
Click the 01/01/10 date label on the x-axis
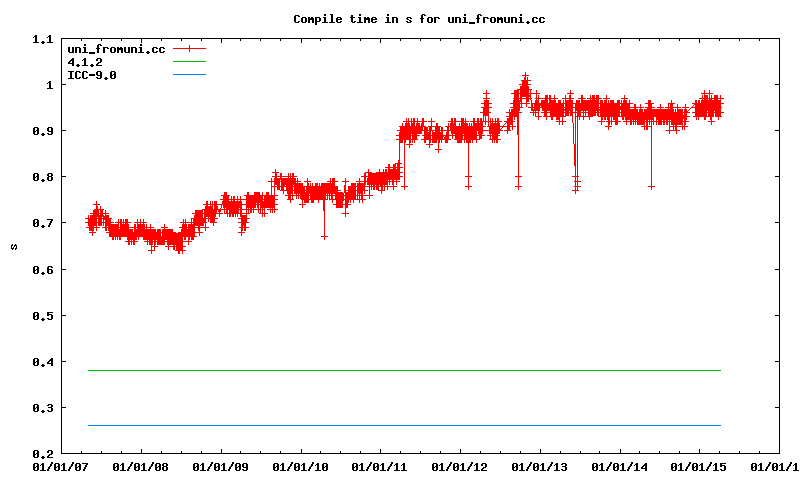(300, 466)
